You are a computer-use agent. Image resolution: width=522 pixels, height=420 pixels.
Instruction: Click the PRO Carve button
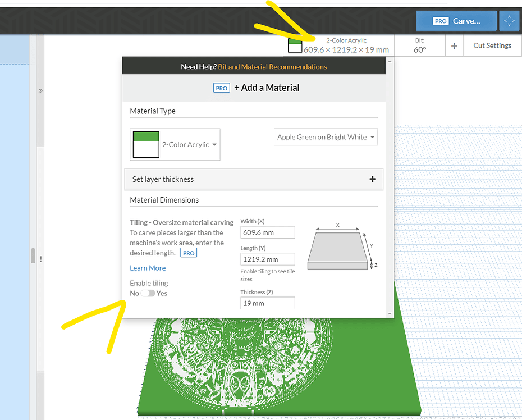tap(456, 21)
